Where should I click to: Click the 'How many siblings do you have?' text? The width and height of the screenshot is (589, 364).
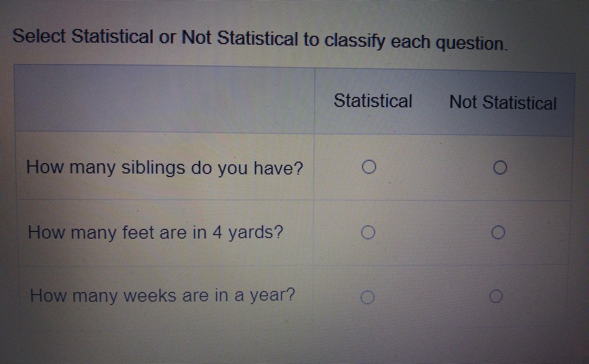point(165,167)
